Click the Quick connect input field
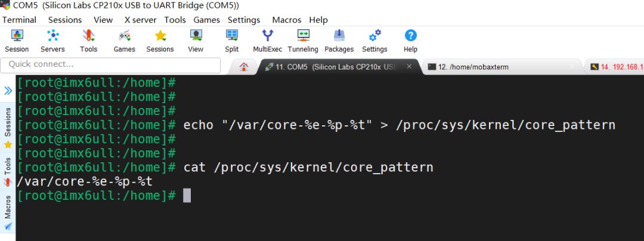This screenshot has width=644, height=241. [x=110, y=64]
